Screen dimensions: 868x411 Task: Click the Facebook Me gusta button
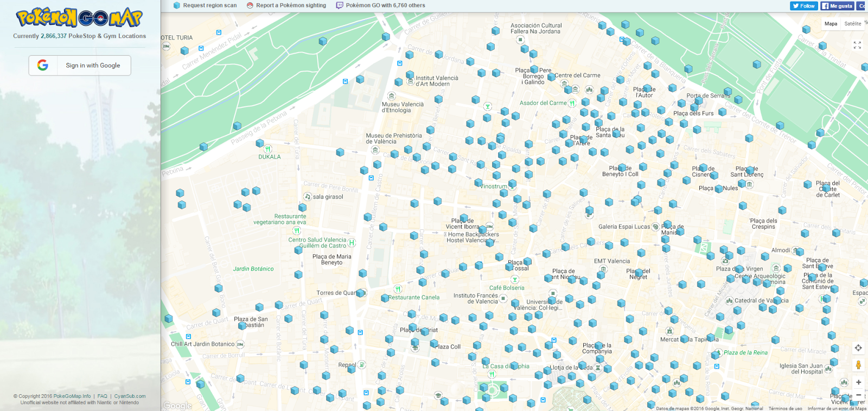coord(837,6)
